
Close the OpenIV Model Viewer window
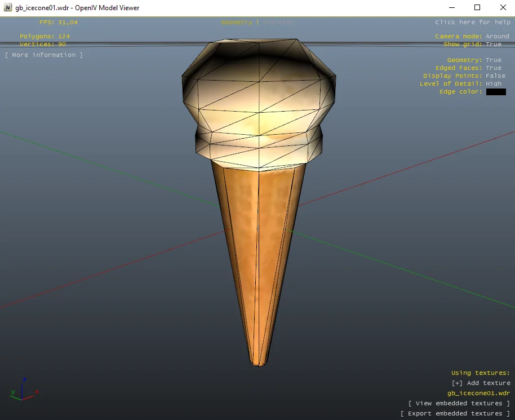503,8
